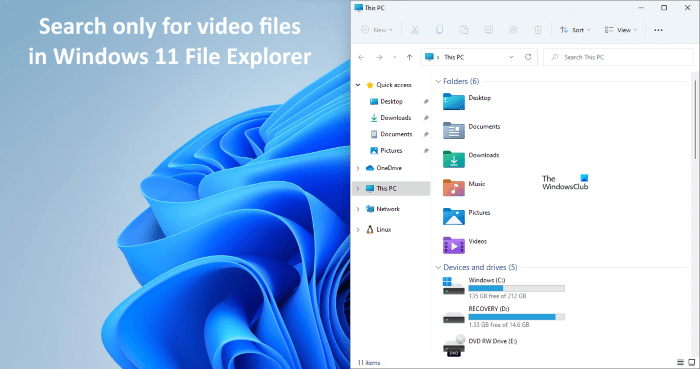Expand the Network tree node
The width and height of the screenshot is (700, 369).
pos(358,209)
